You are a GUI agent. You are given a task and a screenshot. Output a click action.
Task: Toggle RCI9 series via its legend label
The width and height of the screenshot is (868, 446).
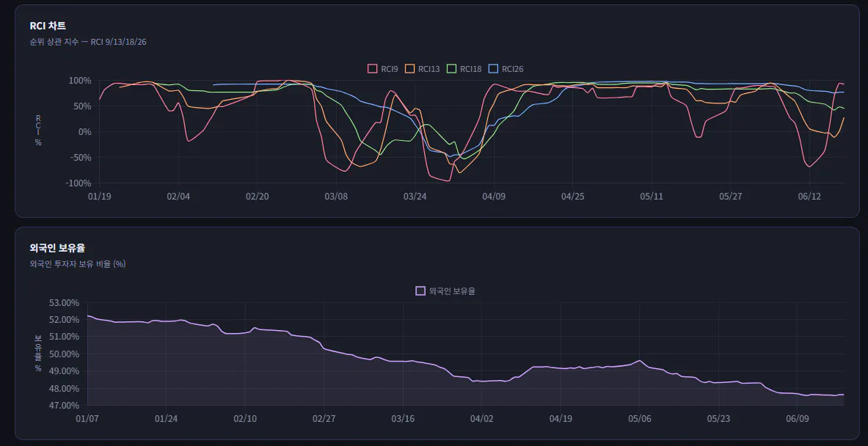point(390,69)
